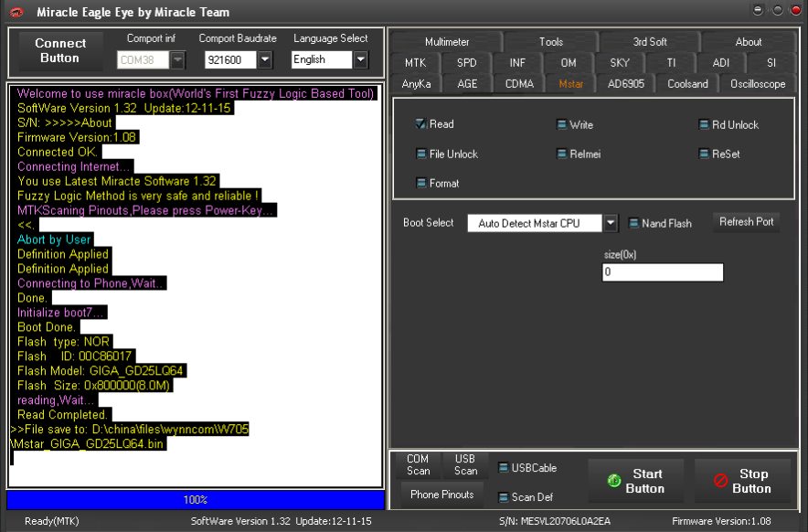The height and width of the screenshot is (532, 808).
Task: Click the 'Abort by User' log line
Action: [54, 239]
